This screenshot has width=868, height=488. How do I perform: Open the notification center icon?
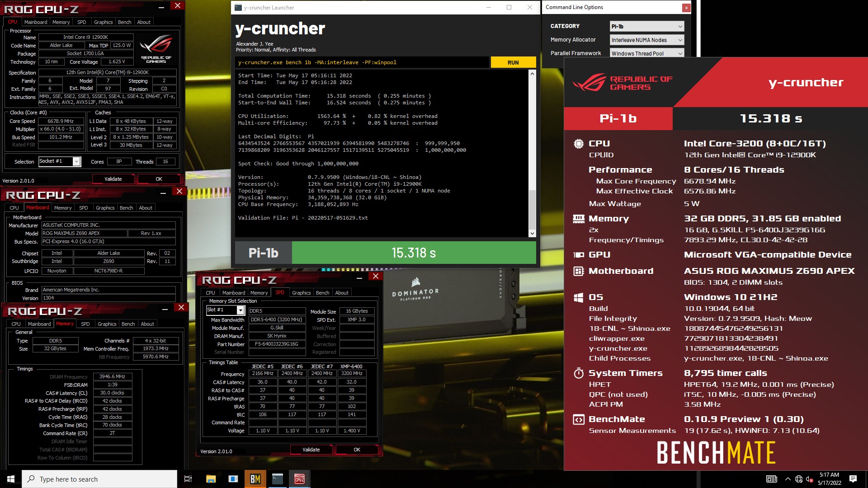[x=853, y=479]
